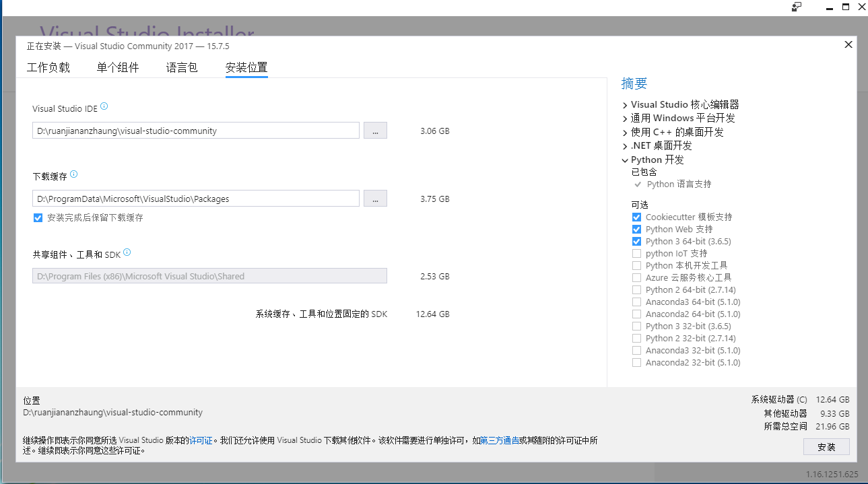Enable Python 本机开发工具 option
The height and width of the screenshot is (484, 868).
coord(636,265)
